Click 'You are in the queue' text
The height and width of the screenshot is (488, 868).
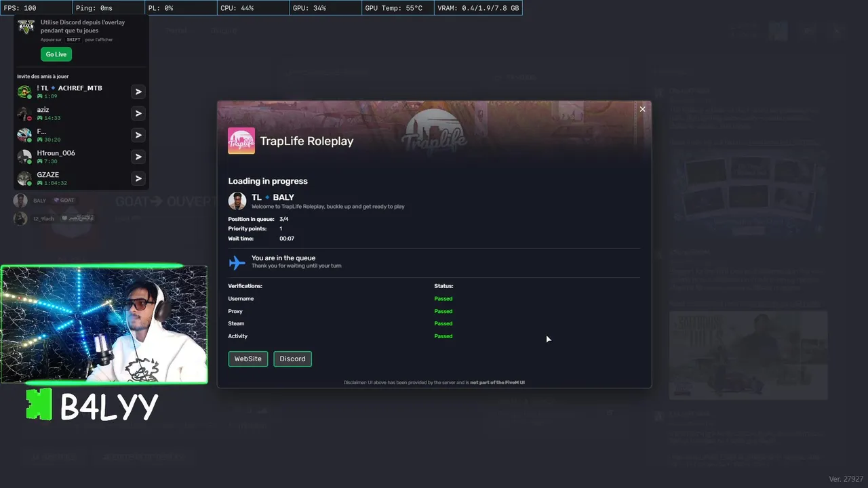pos(283,258)
